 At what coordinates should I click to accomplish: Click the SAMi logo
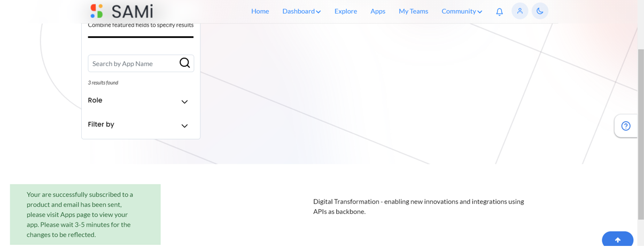[x=122, y=11]
